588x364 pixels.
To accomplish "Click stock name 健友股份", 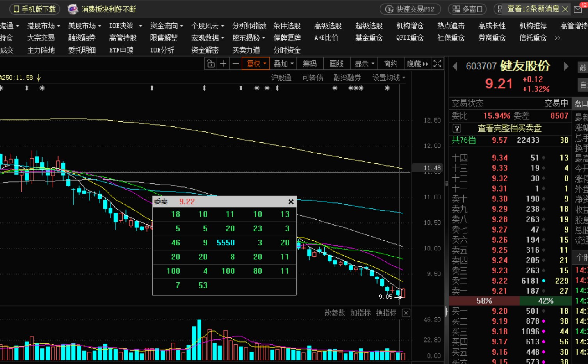I will 525,66.
